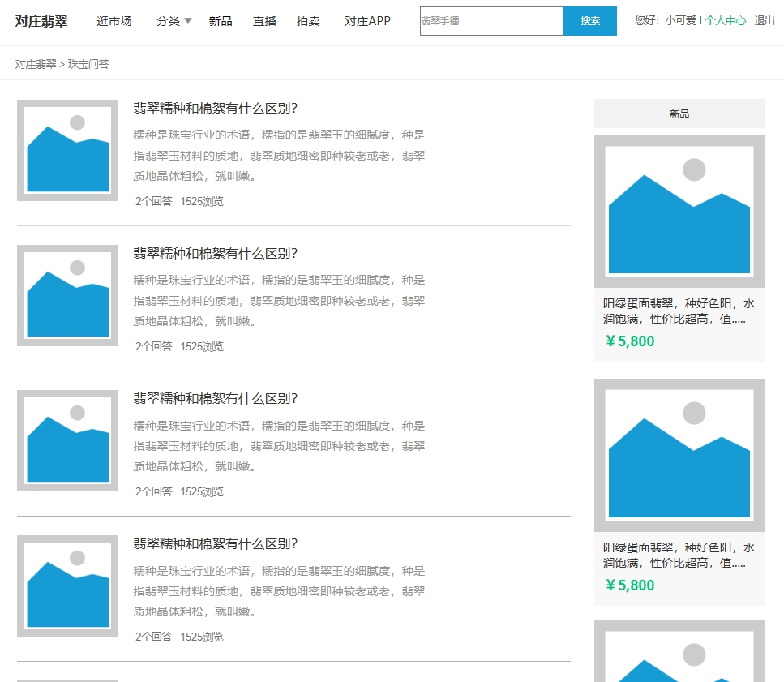The height and width of the screenshot is (682, 784).
Task: Click the blue 搜索 button
Action: [590, 21]
